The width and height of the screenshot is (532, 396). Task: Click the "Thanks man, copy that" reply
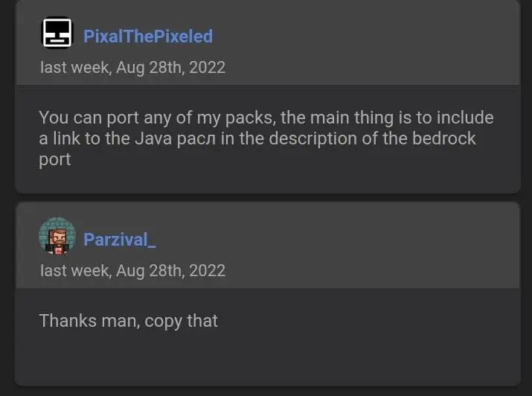click(128, 321)
